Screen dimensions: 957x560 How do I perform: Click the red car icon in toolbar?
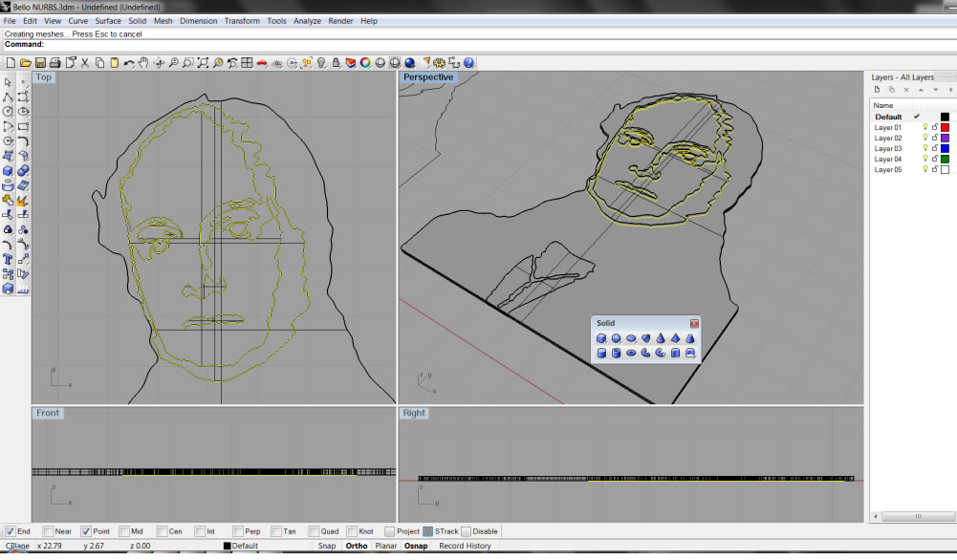(x=262, y=63)
